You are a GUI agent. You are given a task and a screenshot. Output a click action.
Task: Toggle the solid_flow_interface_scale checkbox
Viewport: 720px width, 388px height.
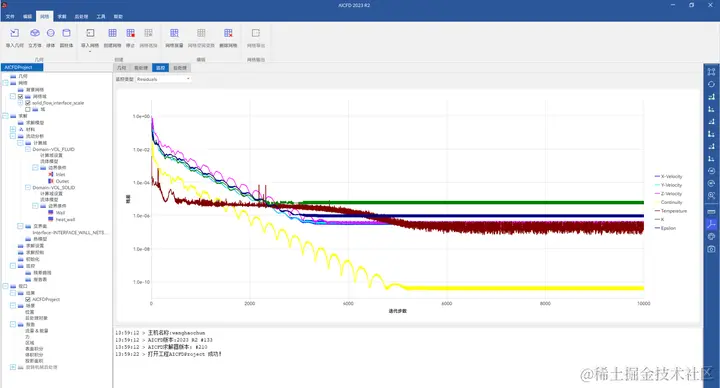[x=28, y=103]
